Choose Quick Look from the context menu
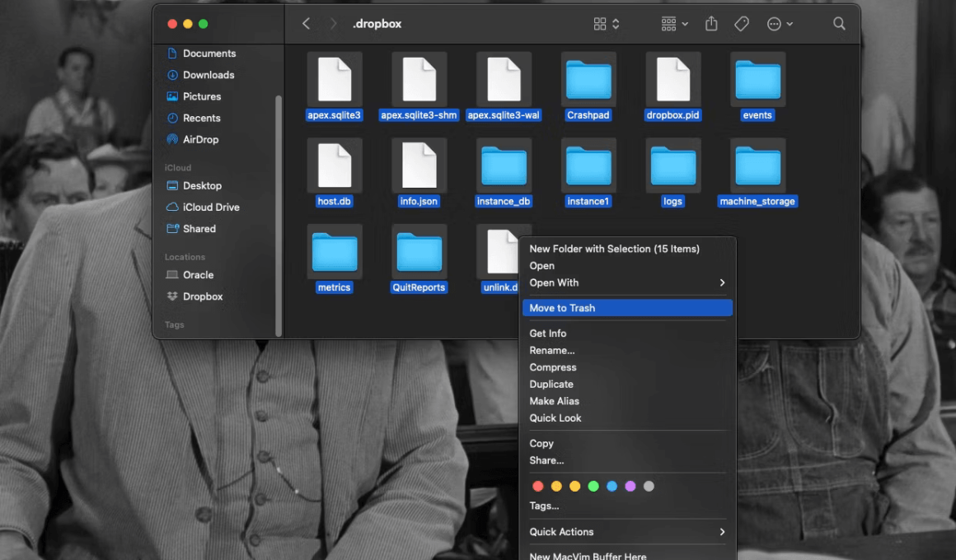 (x=627, y=418)
